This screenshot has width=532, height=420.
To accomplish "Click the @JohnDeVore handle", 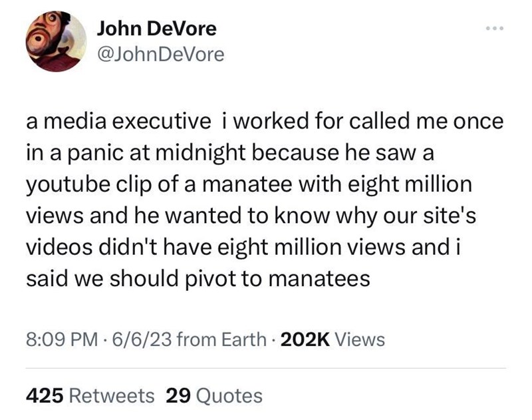I will [x=161, y=55].
